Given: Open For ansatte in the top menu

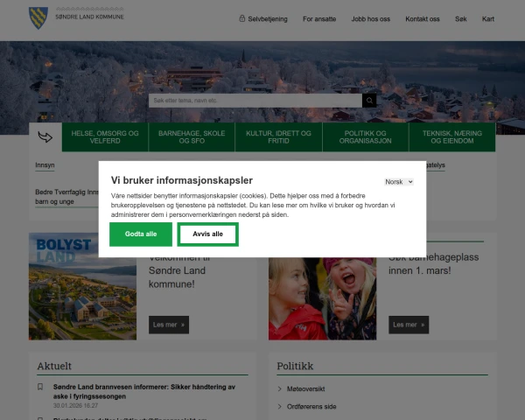Looking at the screenshot, I should pos(319,19).
